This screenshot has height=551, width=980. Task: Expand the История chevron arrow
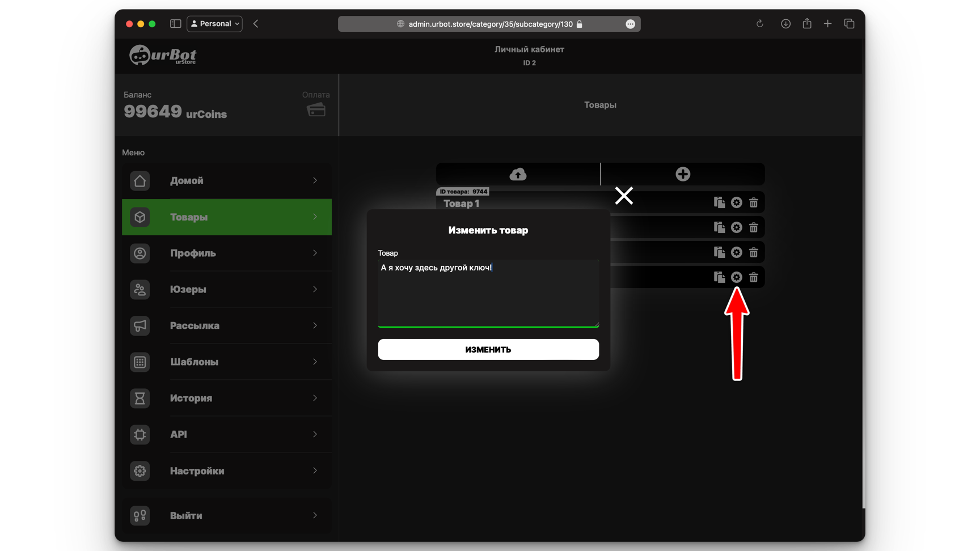[315, 398]
